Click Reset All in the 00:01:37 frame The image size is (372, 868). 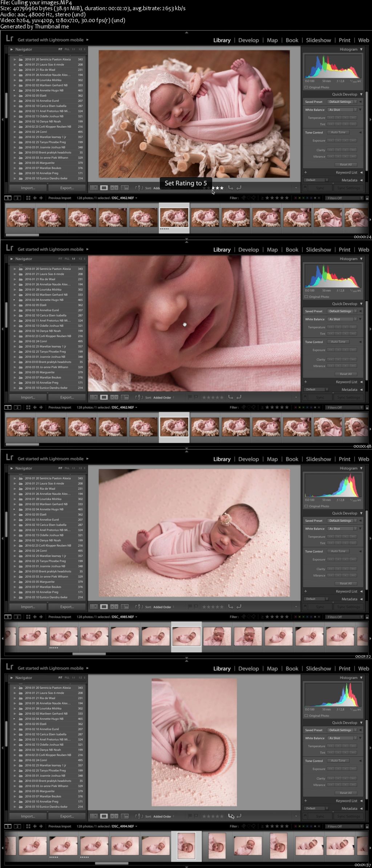click(x=345, y=793)
